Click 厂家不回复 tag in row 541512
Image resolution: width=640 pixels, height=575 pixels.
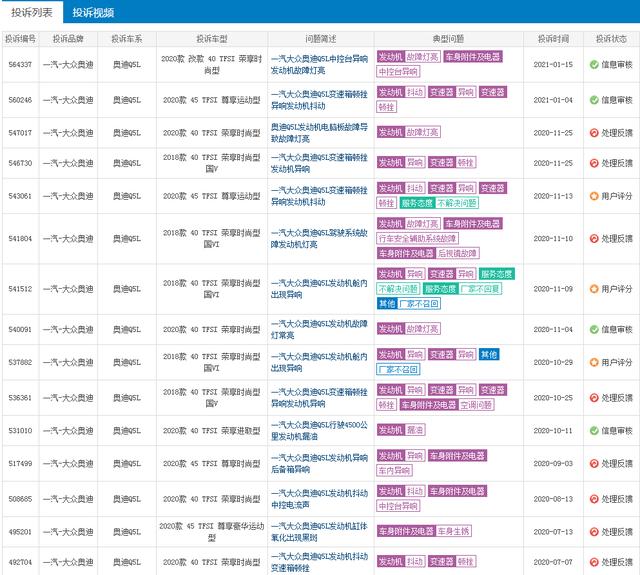click(x=481, y=289)
